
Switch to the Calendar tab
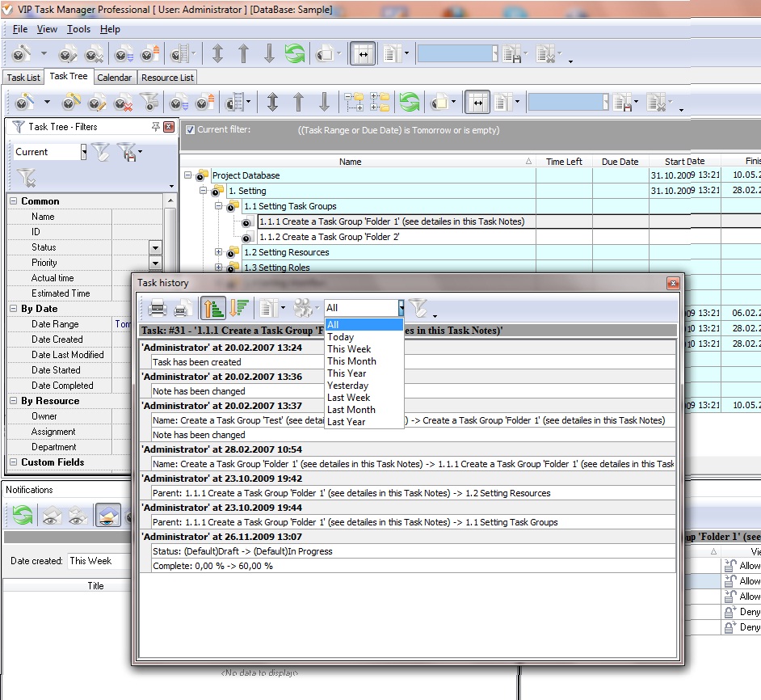click(114, 78)
